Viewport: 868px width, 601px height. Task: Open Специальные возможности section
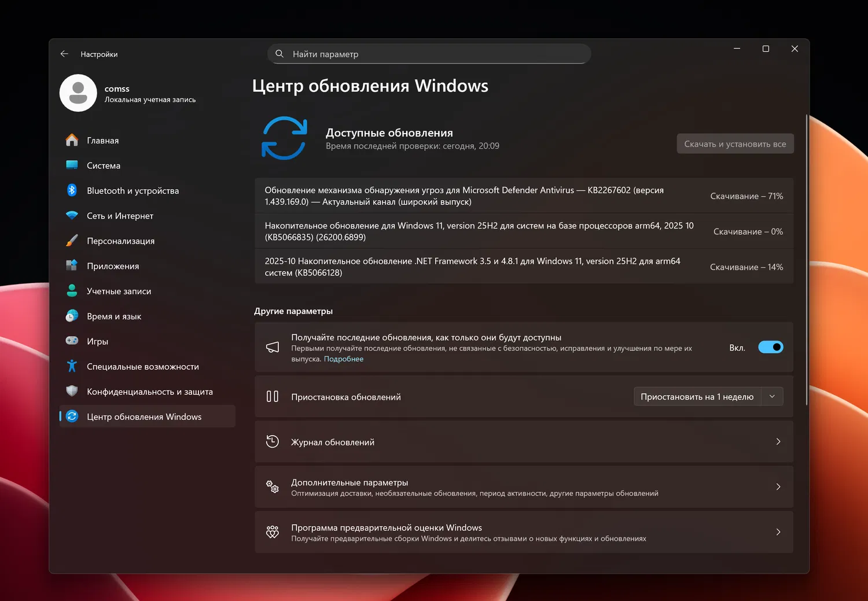148,366
